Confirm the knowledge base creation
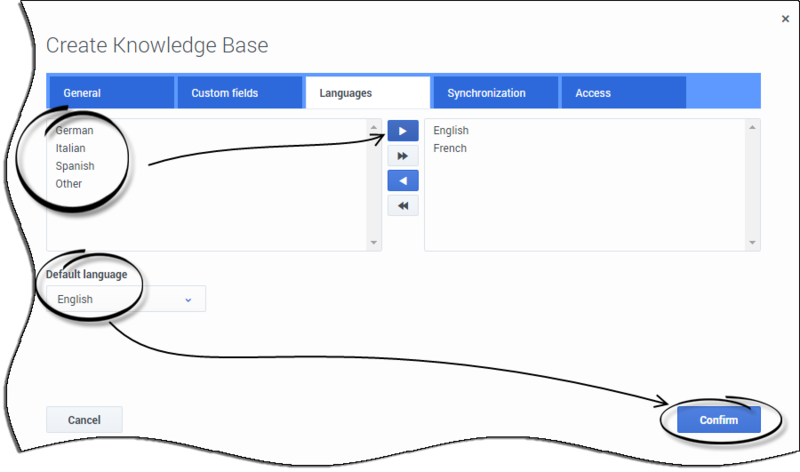The image size is (800, 472). coord(718,420)
